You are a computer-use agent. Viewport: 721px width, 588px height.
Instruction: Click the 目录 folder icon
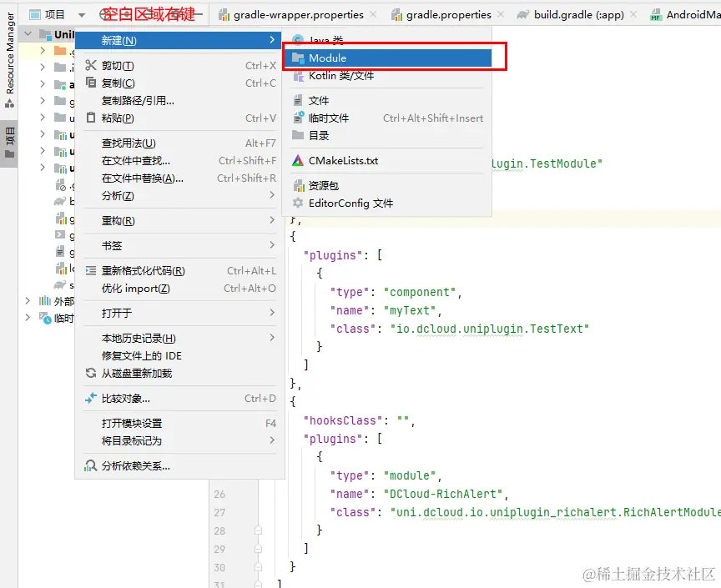[x=298, y=135]
